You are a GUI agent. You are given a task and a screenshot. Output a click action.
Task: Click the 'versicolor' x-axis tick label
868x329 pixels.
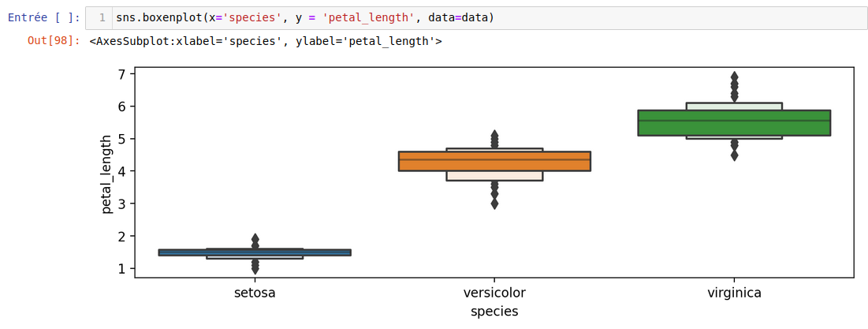[494, 293]
